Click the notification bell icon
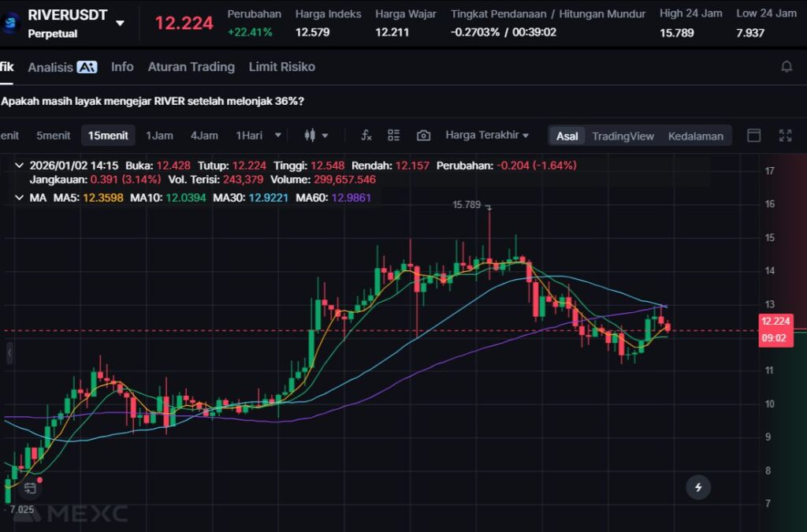 [786, 67]
